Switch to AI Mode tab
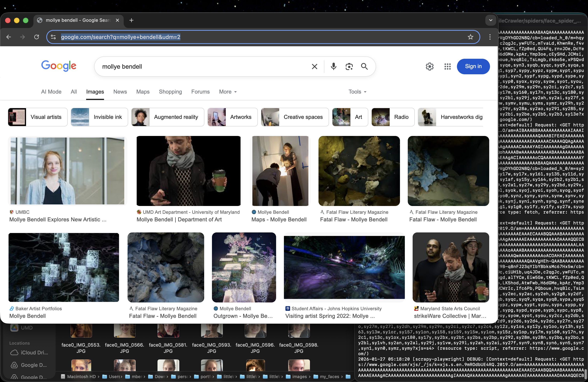The width and height of the screenshot is (588, 382). click(51, 92)
